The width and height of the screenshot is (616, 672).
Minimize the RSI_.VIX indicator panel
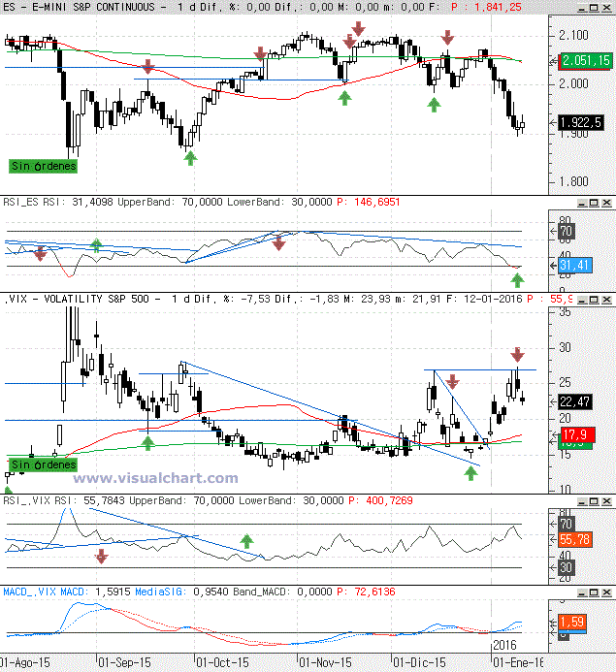click(582, 501)
